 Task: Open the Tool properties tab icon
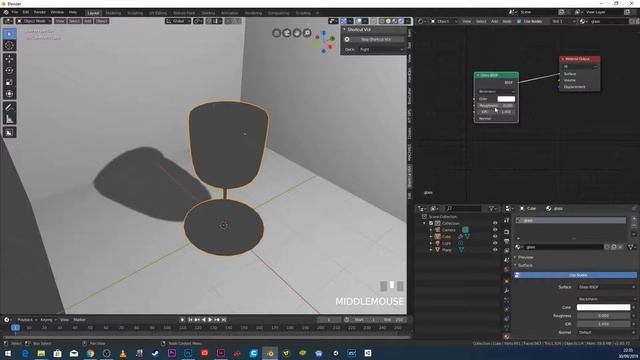tap(507, 220)
